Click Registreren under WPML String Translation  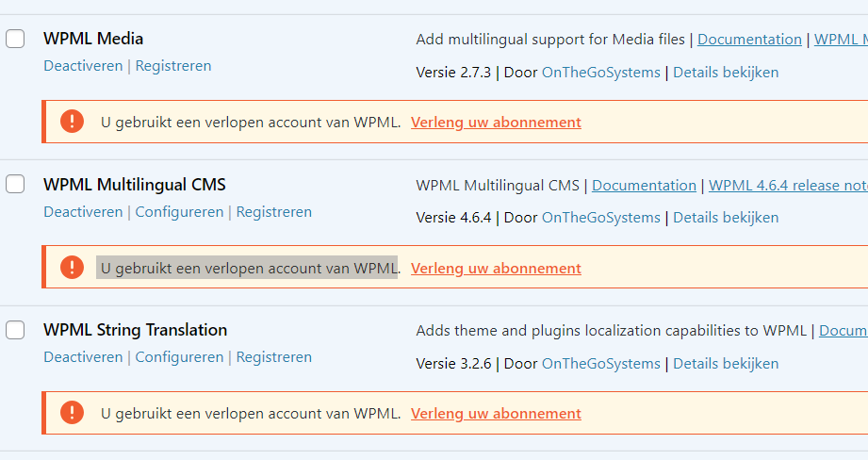point(274,357)
